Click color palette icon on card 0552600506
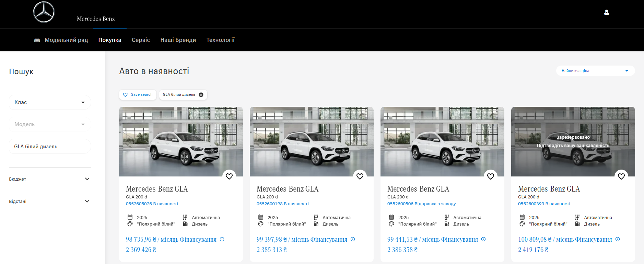Viewport: 644px width, 264px height. pos(391,224)
